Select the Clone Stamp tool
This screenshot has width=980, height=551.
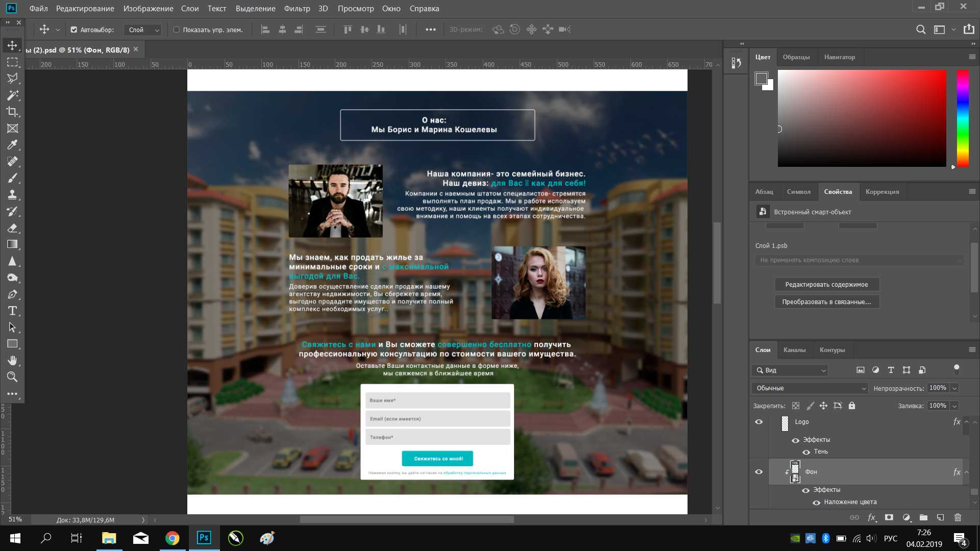[x=12, y=195]
